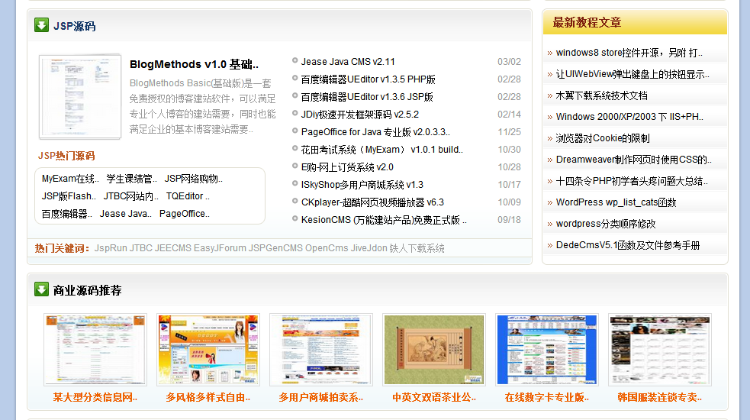Click the OpenCms keyword
The height and width of the screenshot is (420, 750).
tap(326, 248)
